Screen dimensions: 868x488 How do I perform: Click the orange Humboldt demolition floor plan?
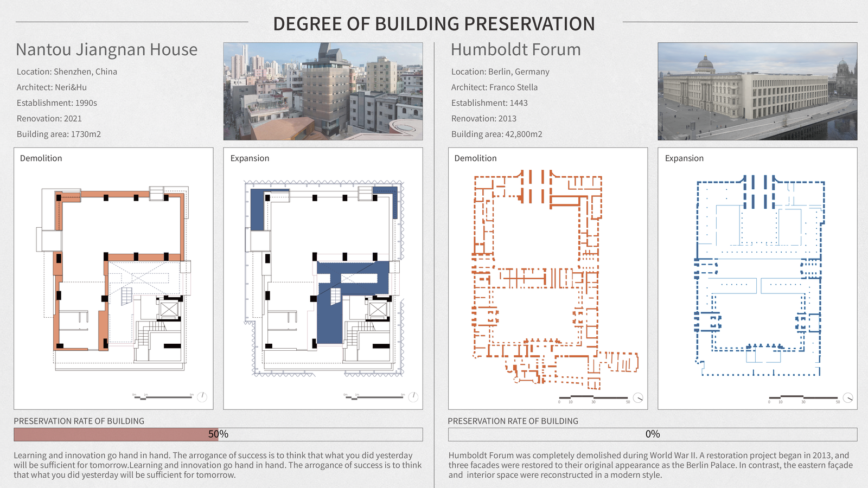click(554, 279)
